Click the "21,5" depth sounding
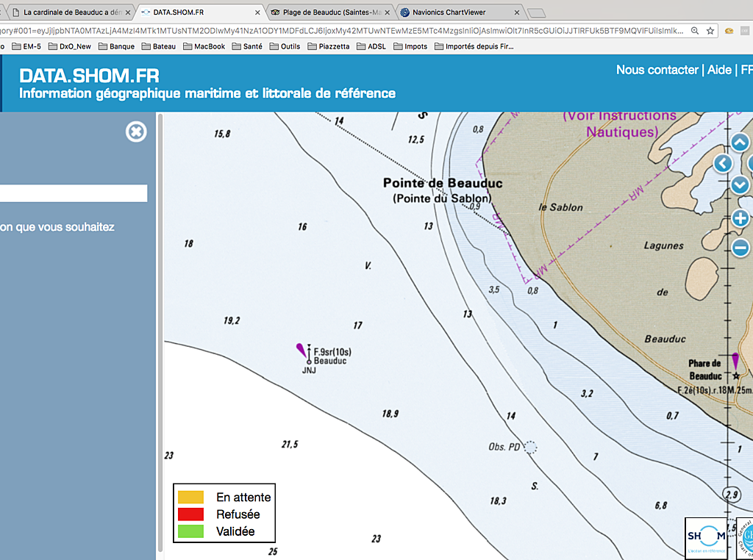 coord(290,445)
